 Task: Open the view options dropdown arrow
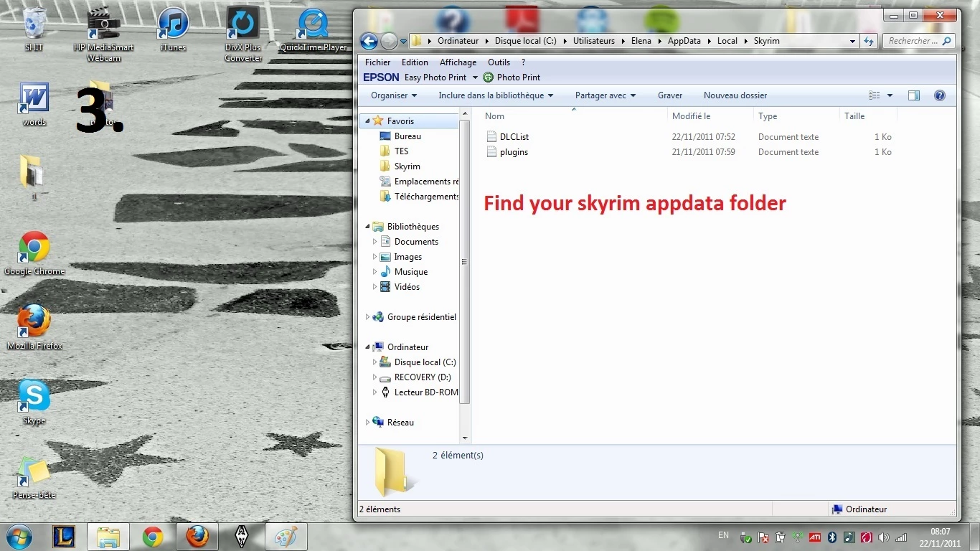click(890, 95)
